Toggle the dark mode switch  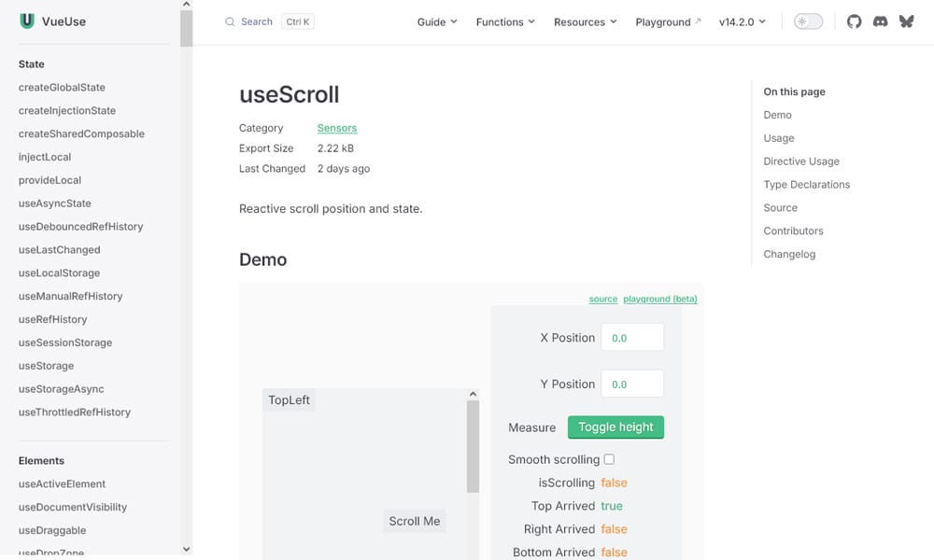(x=807, y=20)
